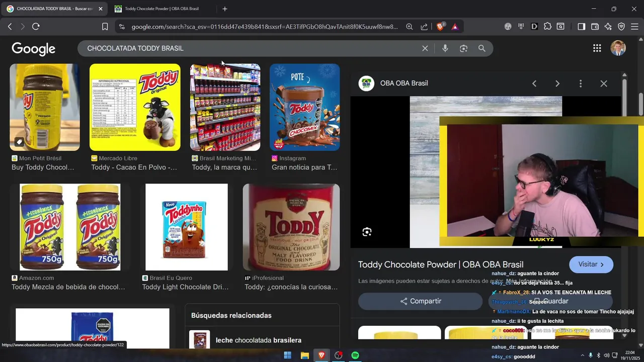Open the Windows Start menu
This screenshot has height=362, width=644.
tap(287, 355)
